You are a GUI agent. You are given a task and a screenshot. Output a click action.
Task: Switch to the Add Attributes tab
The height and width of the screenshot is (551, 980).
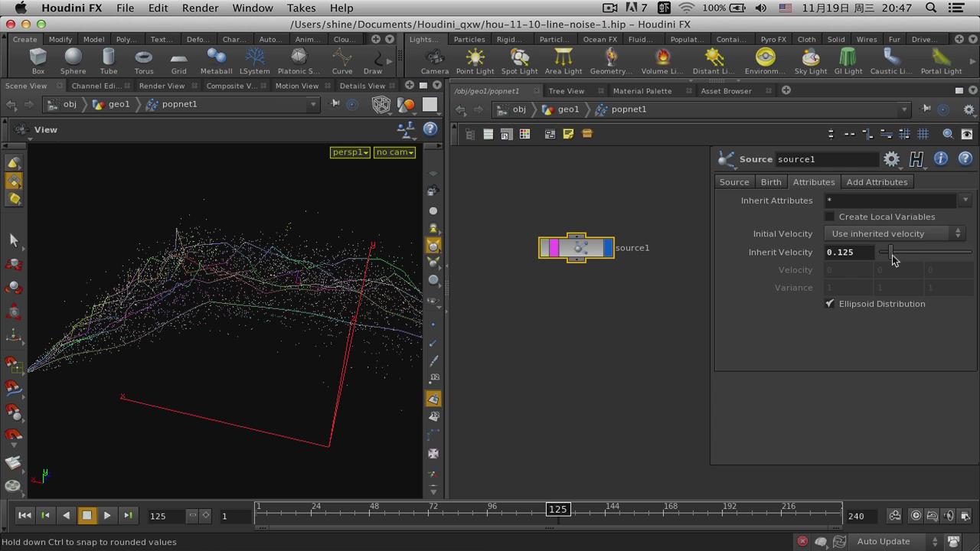point(877,182)
